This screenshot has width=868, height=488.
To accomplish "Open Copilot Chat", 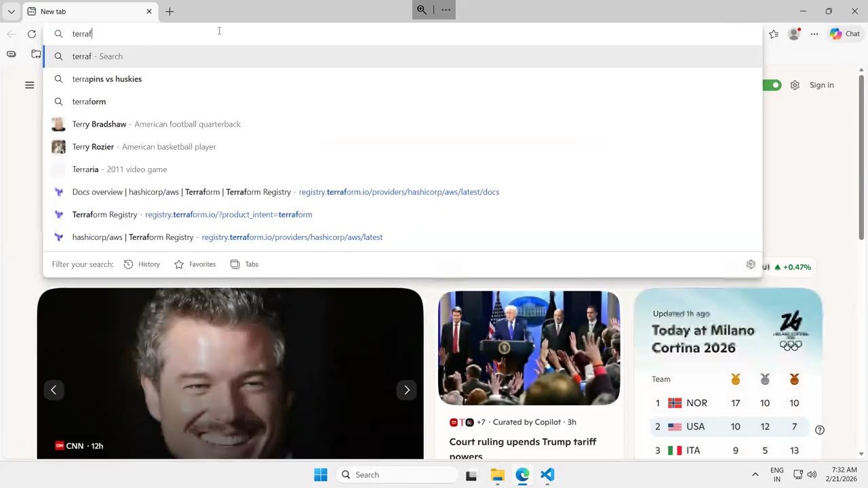I will [845, 34].
